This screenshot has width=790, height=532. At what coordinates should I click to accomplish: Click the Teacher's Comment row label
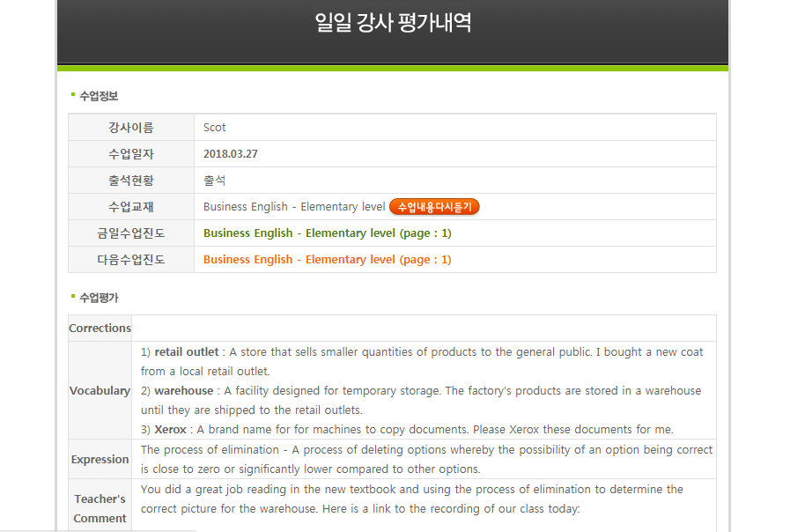(x=100, y=508)
